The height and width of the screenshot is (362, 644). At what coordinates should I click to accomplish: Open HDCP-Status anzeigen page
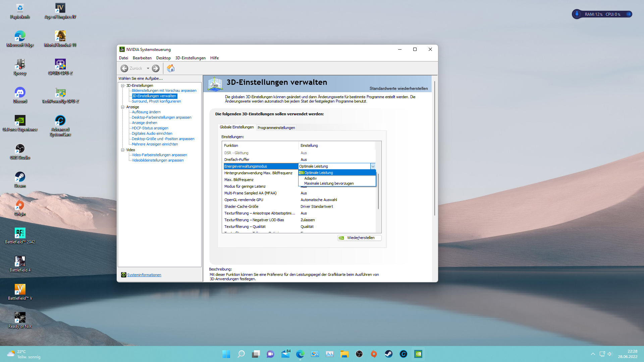150,128
